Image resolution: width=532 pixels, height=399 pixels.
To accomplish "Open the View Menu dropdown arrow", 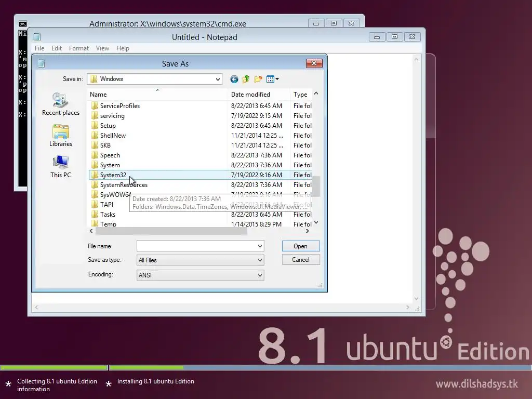I will (277, 79).
